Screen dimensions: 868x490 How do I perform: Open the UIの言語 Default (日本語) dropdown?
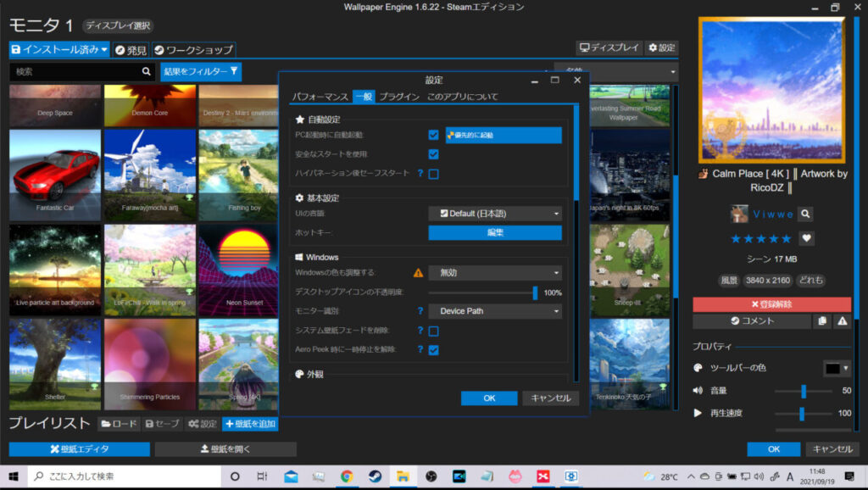tap(495, 214)
